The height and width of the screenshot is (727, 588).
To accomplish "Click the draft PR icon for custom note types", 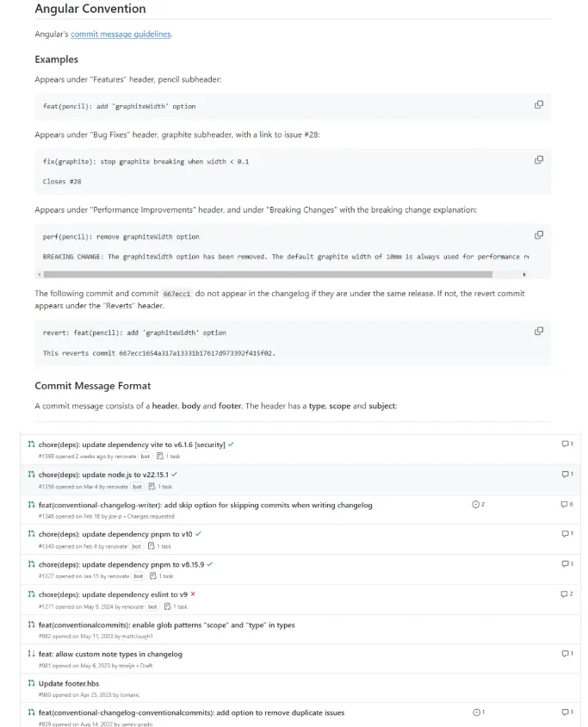I will pyautogui.click(x=31, y=654).
